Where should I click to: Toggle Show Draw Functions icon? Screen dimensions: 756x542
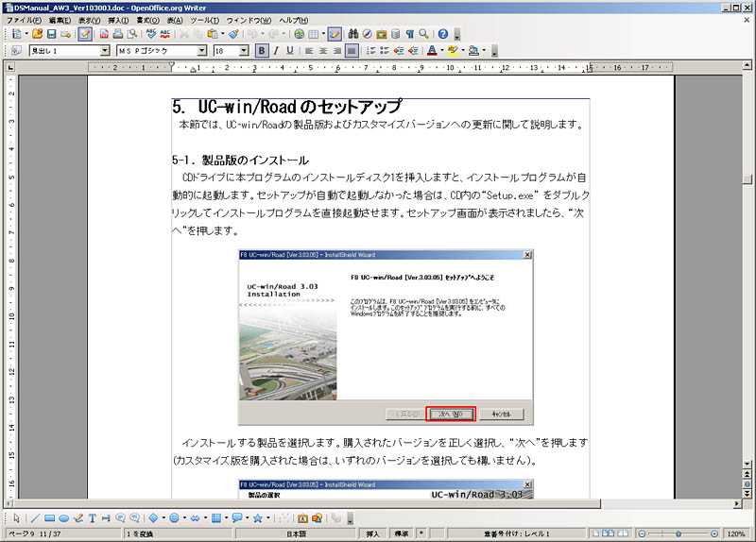coord(335,34)
